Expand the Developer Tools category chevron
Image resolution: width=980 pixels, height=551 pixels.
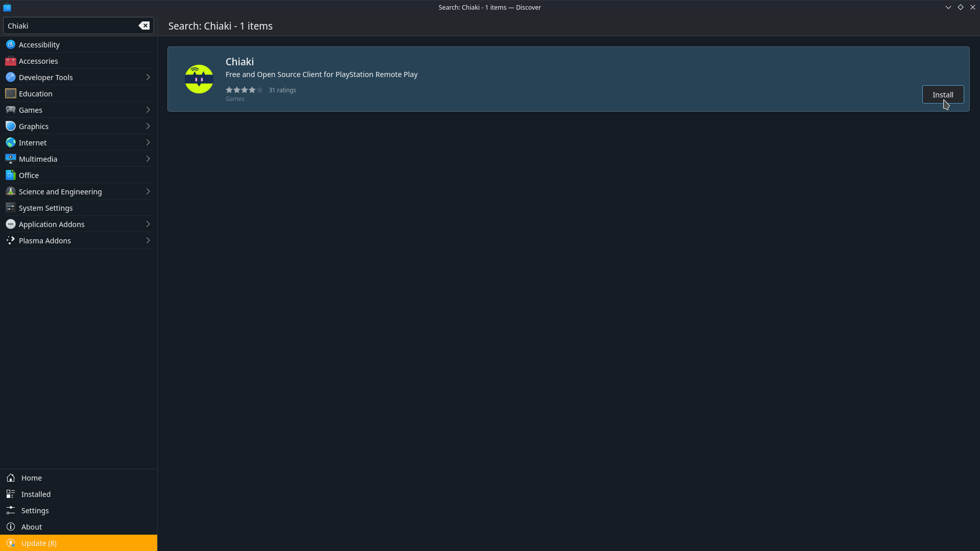coord(148,77)
